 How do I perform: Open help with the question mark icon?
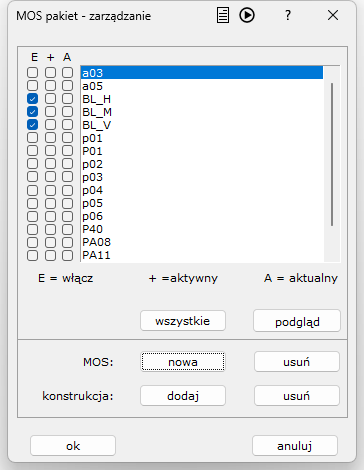288,15
